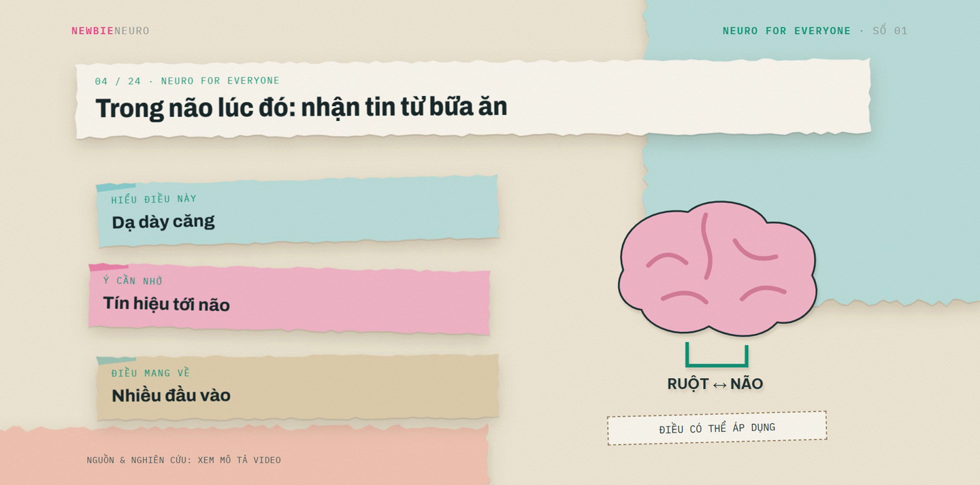Open the 'Tín hiệu tới não' card
The height and width of the screenshot is (485, 980).
tap(289, 299)
